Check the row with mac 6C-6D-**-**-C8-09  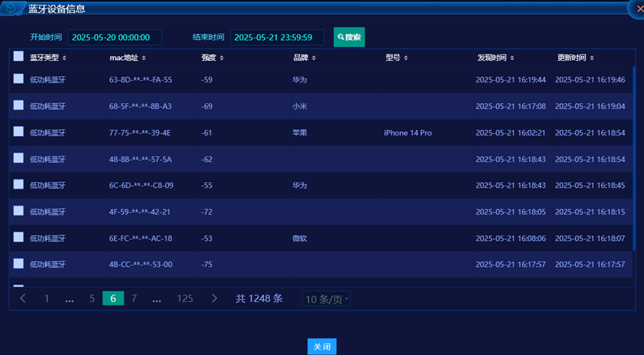tap(19, 184)
